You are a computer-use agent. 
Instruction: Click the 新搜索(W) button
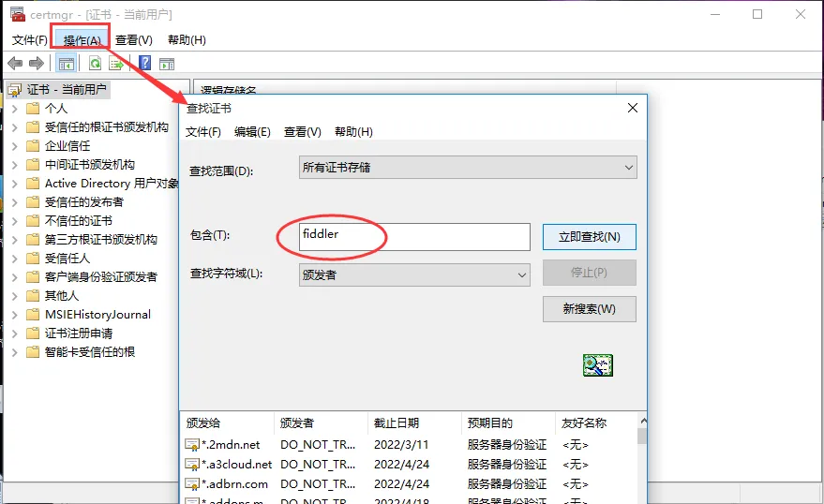pos(589,309)
